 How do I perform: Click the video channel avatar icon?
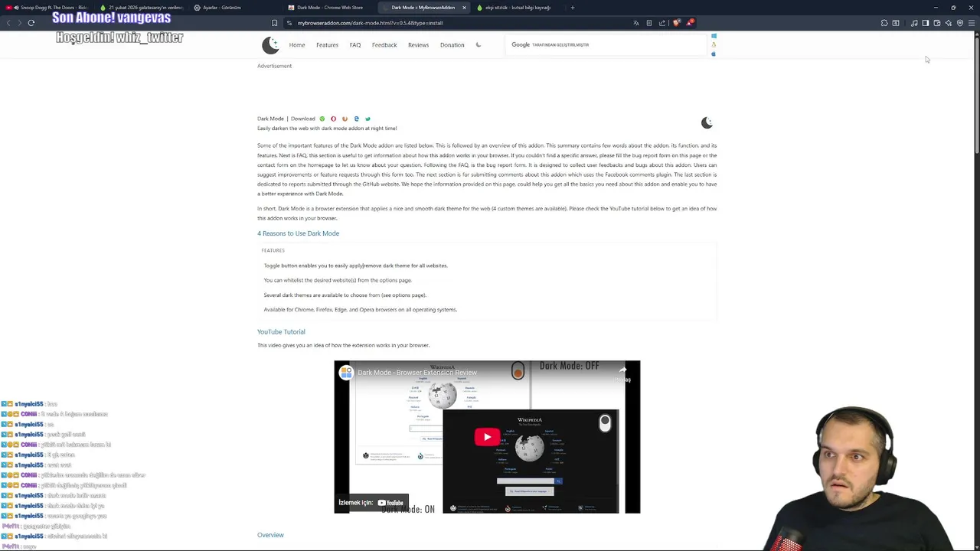click(346, 373)
